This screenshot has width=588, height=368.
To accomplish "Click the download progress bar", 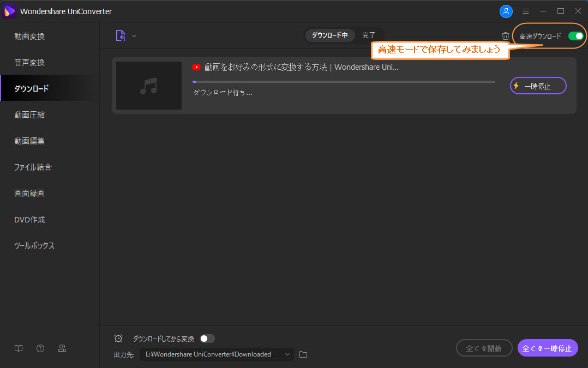I will [x=344, y=81].
